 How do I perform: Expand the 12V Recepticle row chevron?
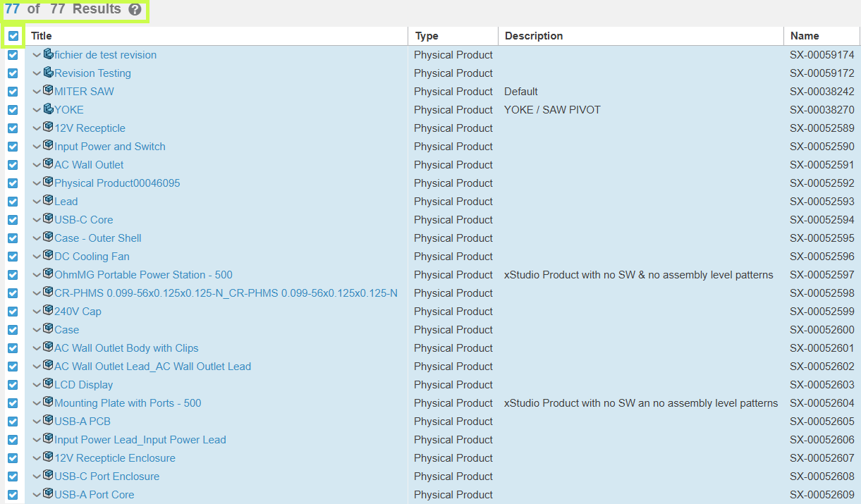[x=37, y=128]
